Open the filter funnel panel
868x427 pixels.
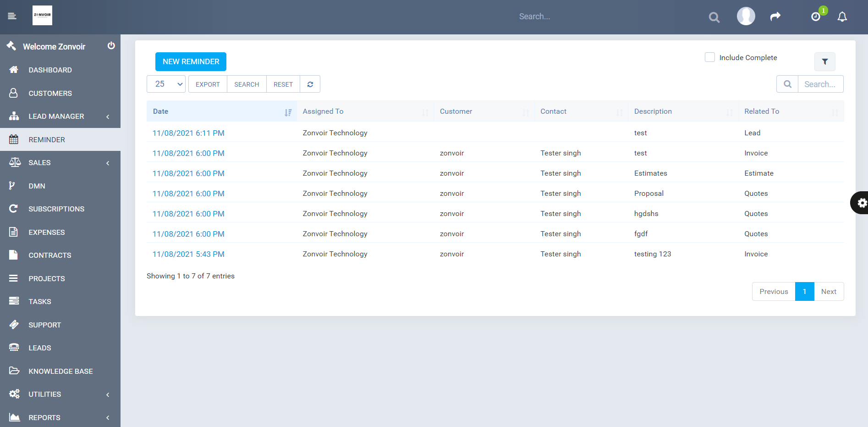tap(824, 61)
